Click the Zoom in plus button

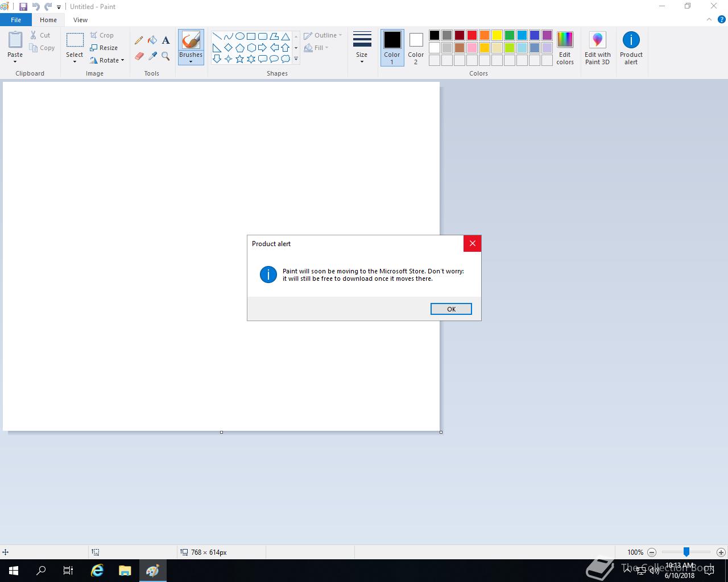(x=721, y=552)
